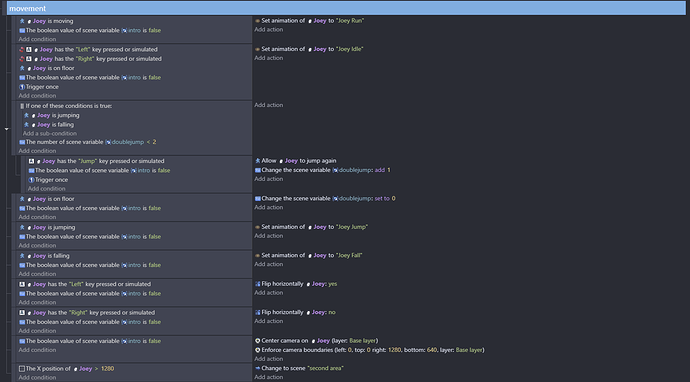Click the "yes" value of Flip horizontally
Viewport: 690px width, 382px height.
[x=333, y=284]
